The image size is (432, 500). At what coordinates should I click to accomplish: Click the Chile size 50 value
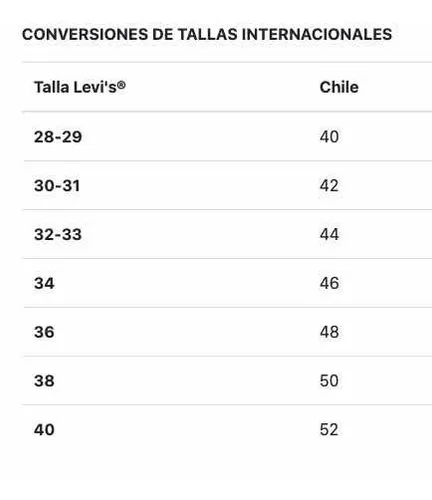pyautogui.click(x=329, y=381)
